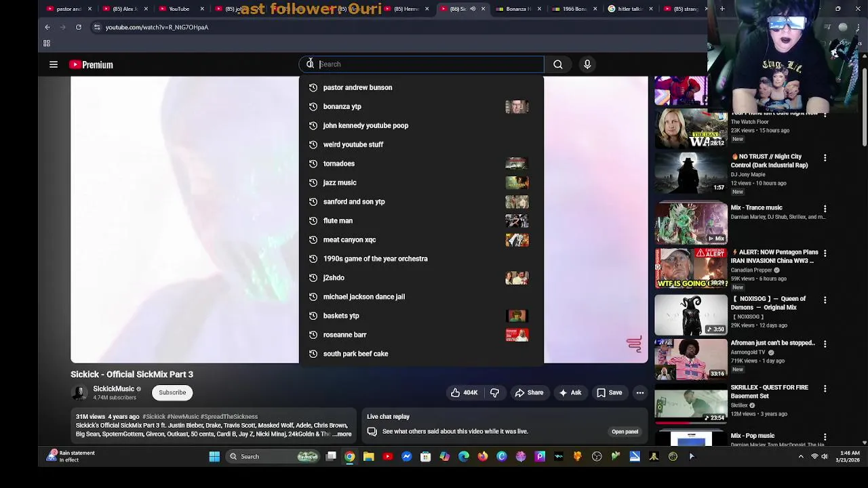Image resolution: width=868 pixels, height=488 pixels.
Task: Like the video showing 404K
Action: tap(464, 392)
